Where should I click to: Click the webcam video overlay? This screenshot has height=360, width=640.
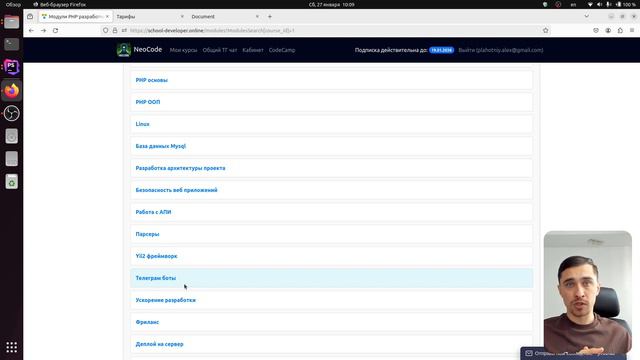click(588, 292)
